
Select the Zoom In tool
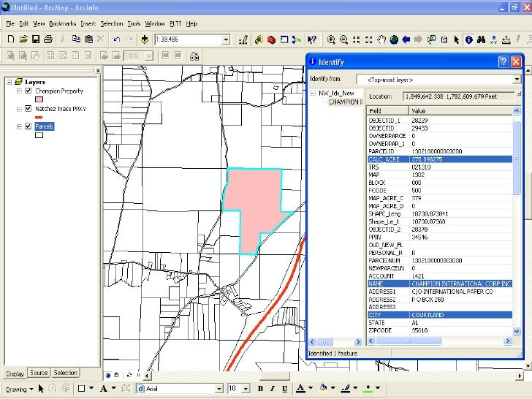point(331,40)
